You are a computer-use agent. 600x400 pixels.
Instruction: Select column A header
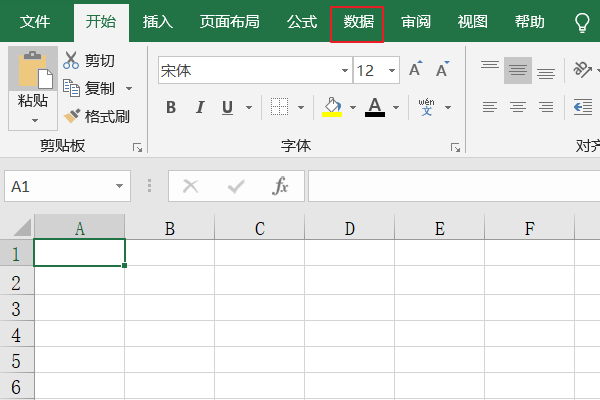pos(80,229)
